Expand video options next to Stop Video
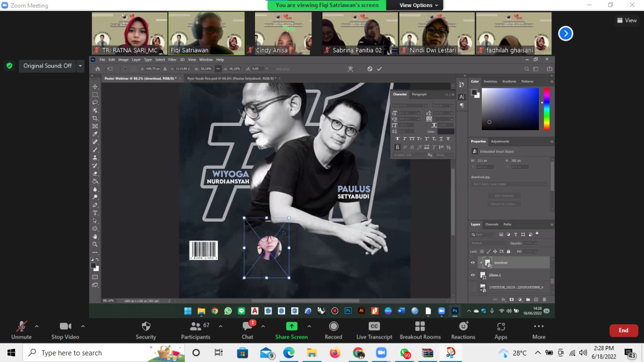644x362 pixels. pyautogui.click(x=83, y=326)
